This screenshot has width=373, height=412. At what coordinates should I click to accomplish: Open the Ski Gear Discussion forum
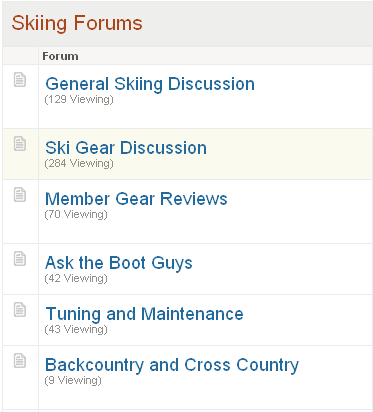click(x=126, y=148)
